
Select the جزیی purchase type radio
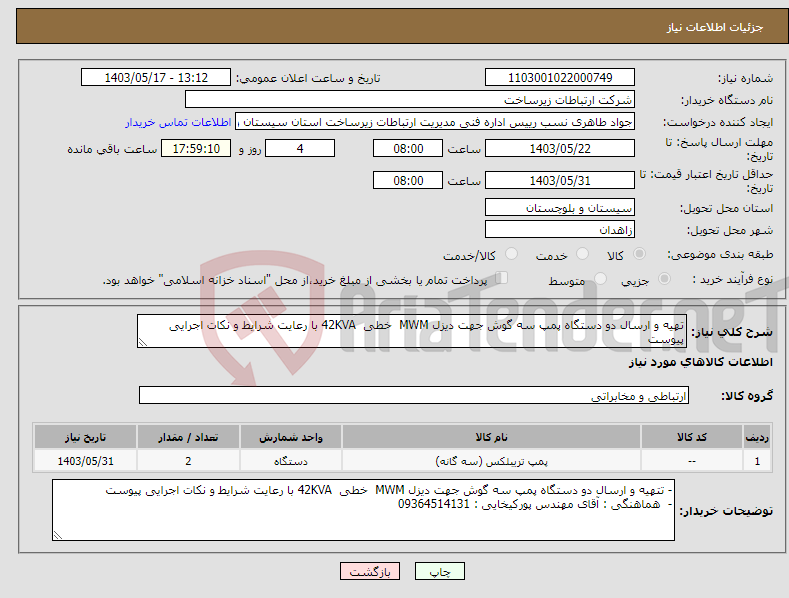point(664,278)
